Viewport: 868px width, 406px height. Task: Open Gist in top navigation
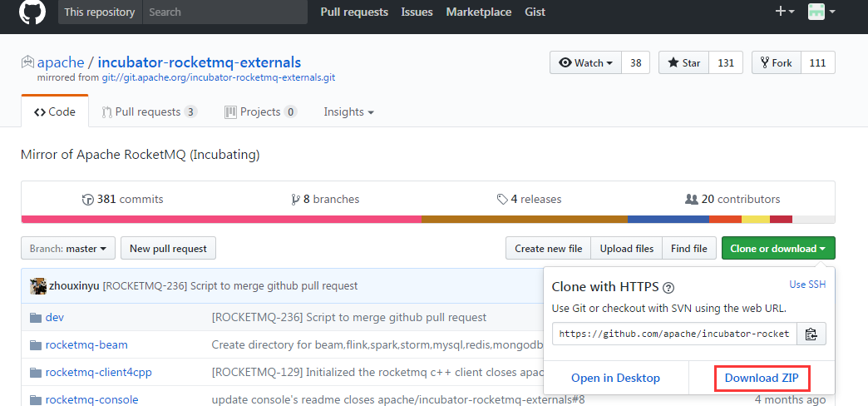[535, 12]
